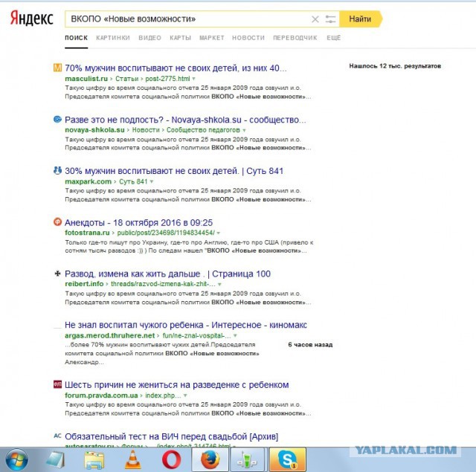Open Windows Explorer from taskbar
The image size is (476, 472).
point(94,460)
